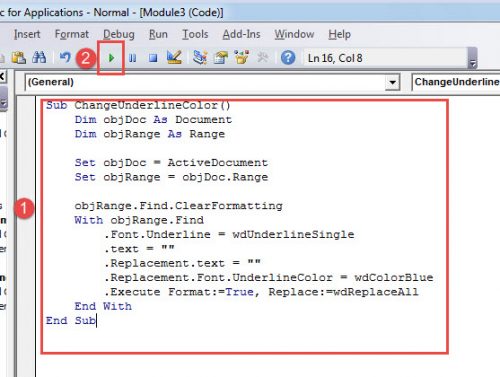500x377 pixels.
Task: Click the Find binoculars icon
Action: 39,58
